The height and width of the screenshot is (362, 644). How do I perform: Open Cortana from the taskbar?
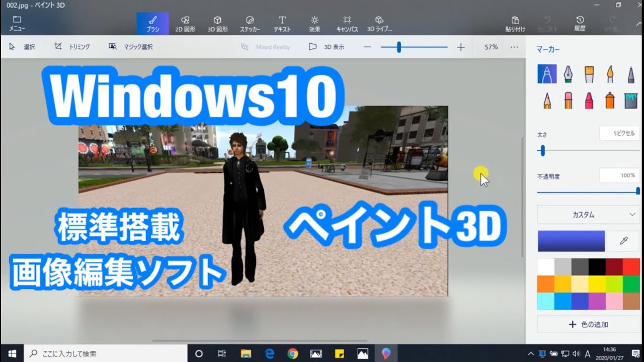[199, 353]
